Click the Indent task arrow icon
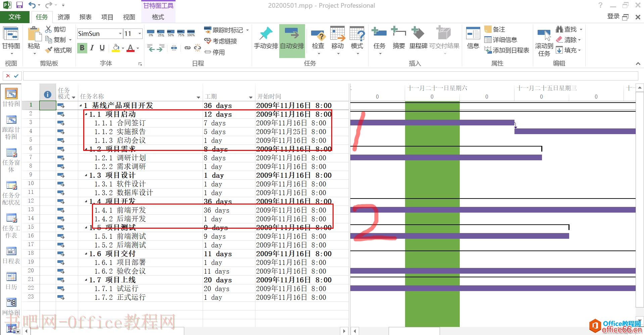Viewport: 644px width, 335px height. [x=160, y=48]
